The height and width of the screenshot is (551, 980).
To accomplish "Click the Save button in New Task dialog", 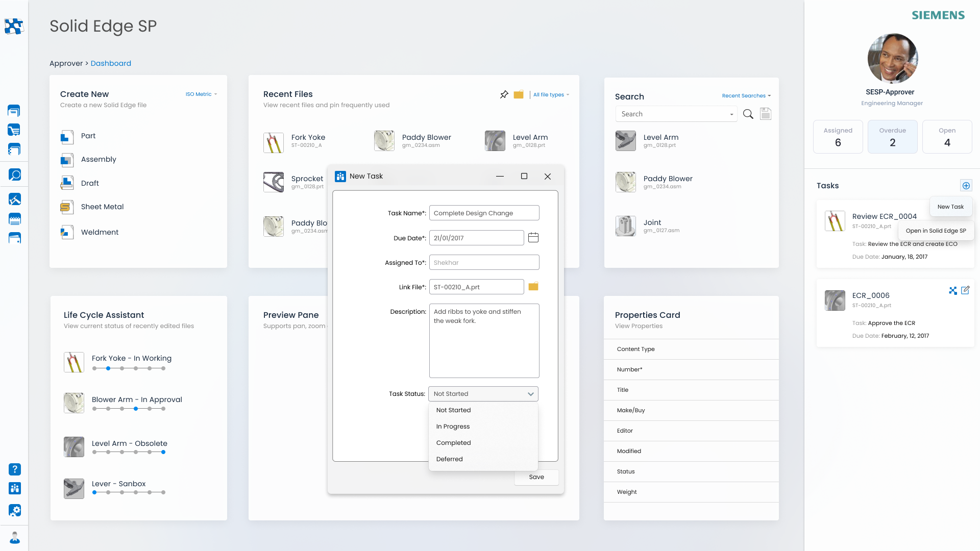I will pos(536,477).
